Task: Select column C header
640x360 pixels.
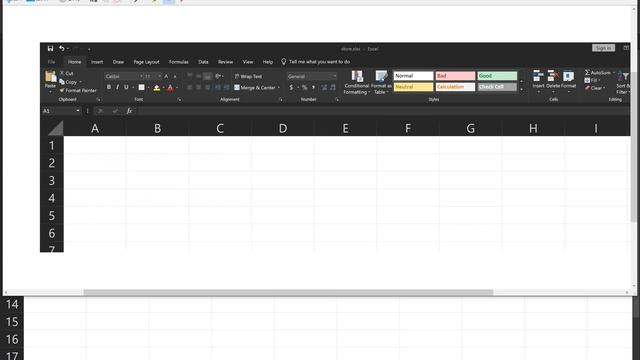Action: point(220,129)
